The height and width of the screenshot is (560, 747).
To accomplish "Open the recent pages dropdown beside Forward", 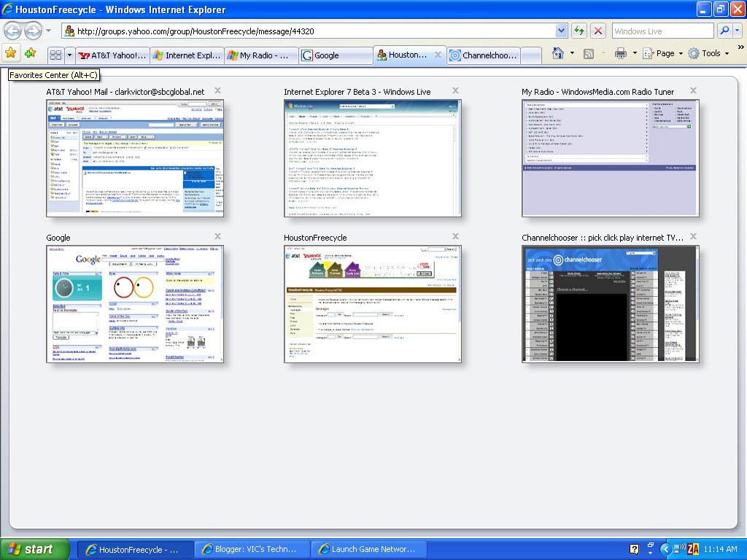I will click(x=49, y=31).
